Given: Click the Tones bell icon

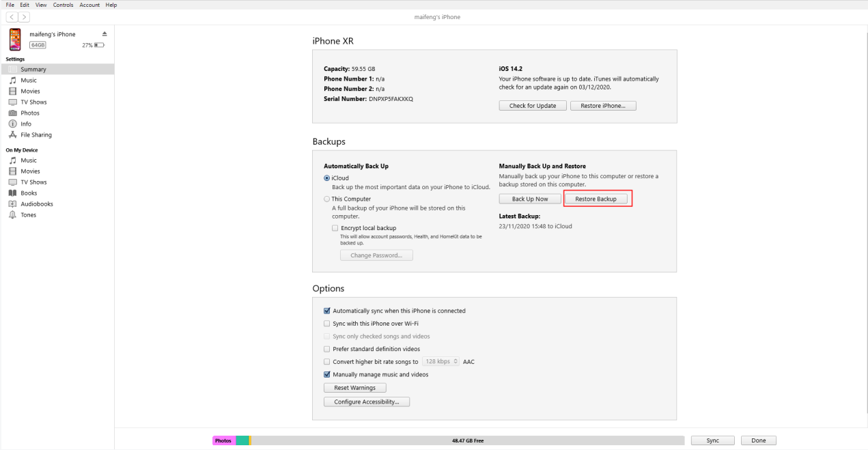Looking at the screenshot, I should pos(12,215).
